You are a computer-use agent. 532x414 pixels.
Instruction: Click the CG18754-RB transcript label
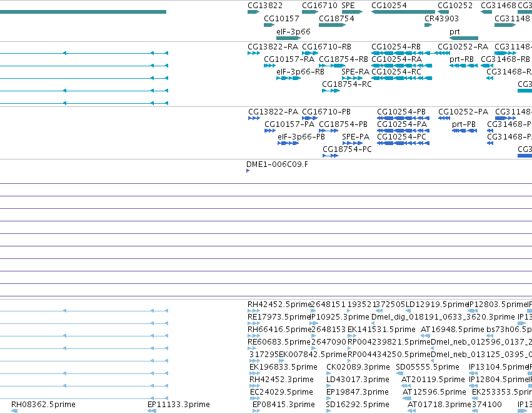pyautogui.click(x=343, y=59)
